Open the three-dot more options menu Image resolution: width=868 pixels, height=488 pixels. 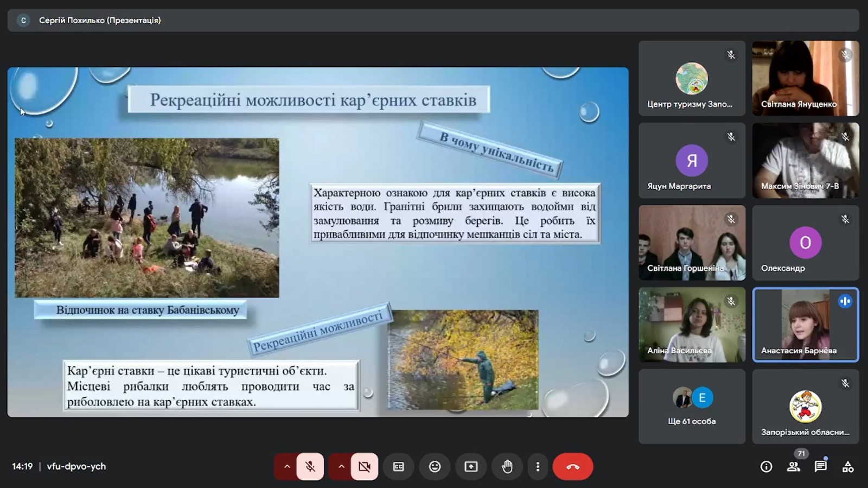(x=538, y=467)
